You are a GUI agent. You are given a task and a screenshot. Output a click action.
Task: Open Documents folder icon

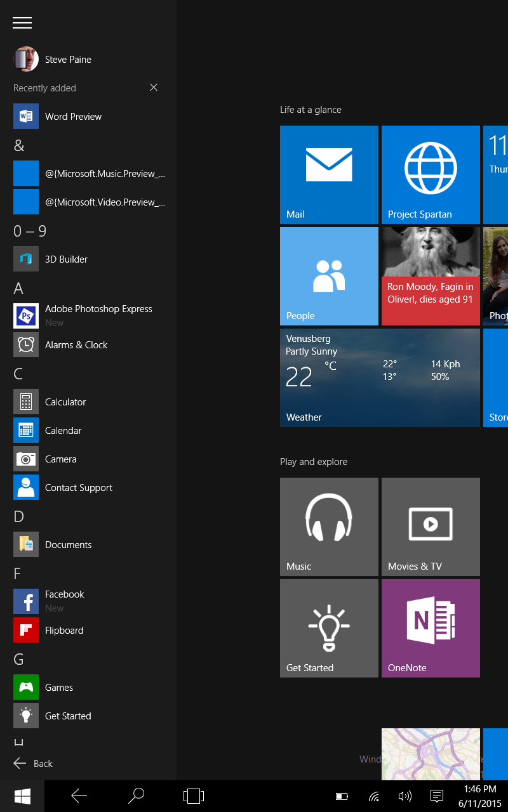tap(26, 544)
